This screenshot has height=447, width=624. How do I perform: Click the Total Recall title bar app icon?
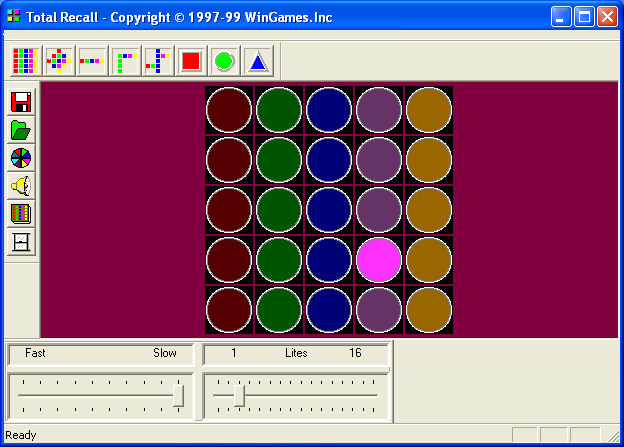pyautogui.click(x=14, y=17)
